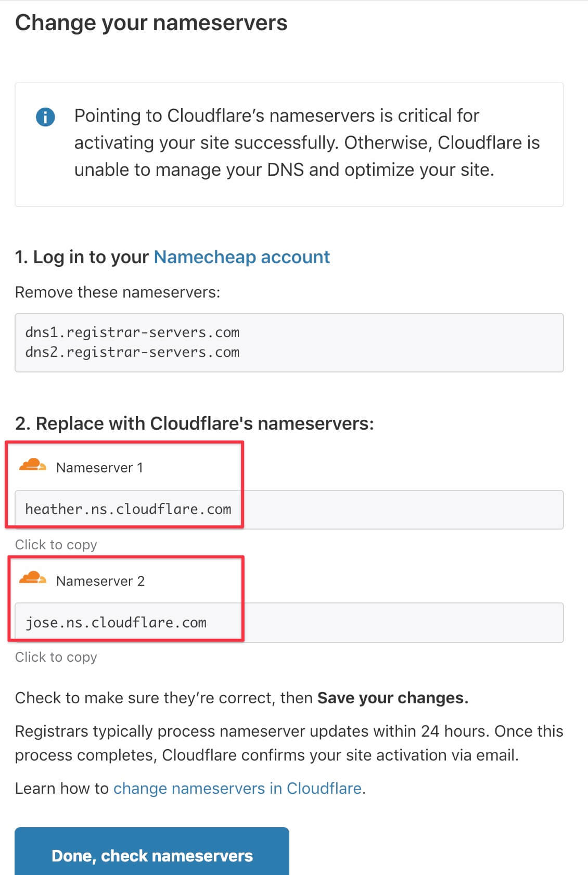This screenshot has height=875, width=588.
Task: Click the Click to copy text under Nameserver 2
Action: click(x=56, y=657)
